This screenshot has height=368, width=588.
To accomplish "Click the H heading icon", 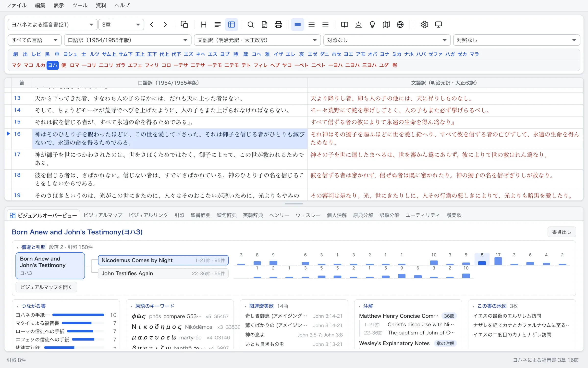I will pos(204,25).
